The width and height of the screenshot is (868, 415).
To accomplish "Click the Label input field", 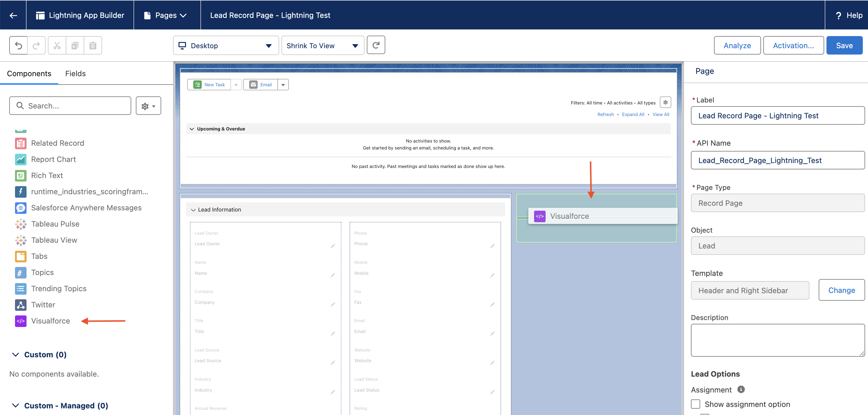I will (778, 116).
